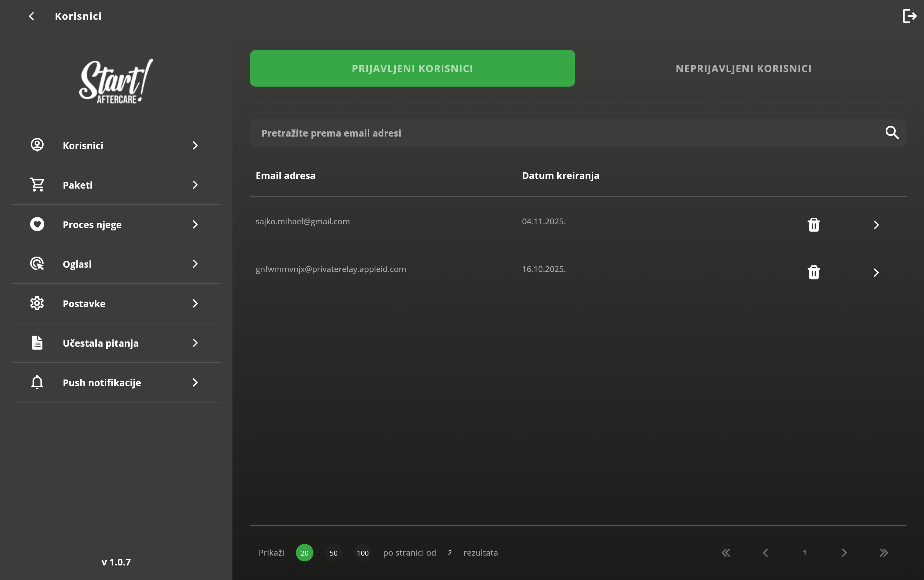Viewport: 924px width, 580px height.
Task: Go to next page single arrow
Action: click(x=844, y=553)
